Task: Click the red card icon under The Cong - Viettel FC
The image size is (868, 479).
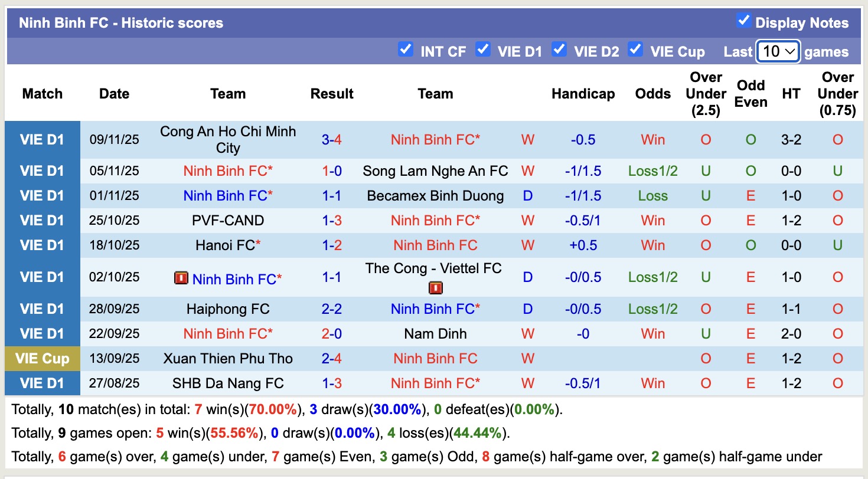Action: tap(435, 288)
